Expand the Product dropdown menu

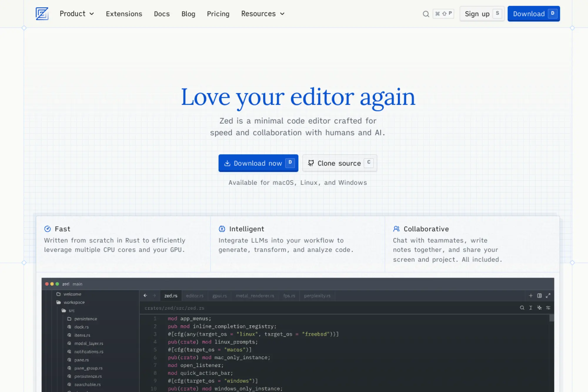coord(77,14)
